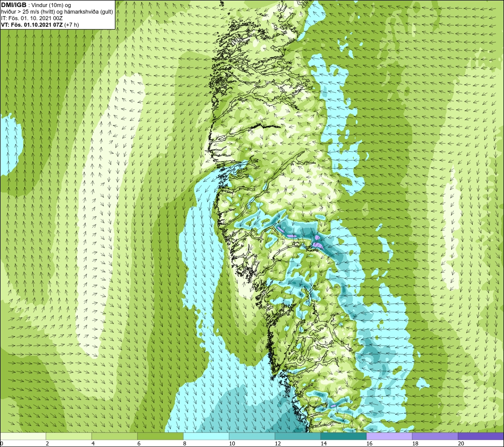Click the 20+ m/s dark violet swatch
This screenshot has height=447, width=504.
(x=480, y=436)
